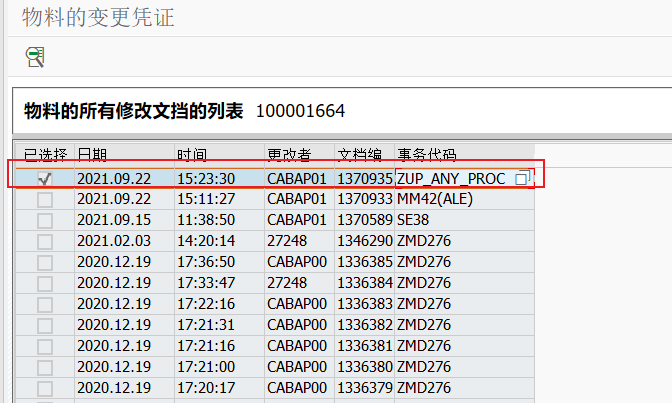Click the time 17:22:16

click(206, 304)
